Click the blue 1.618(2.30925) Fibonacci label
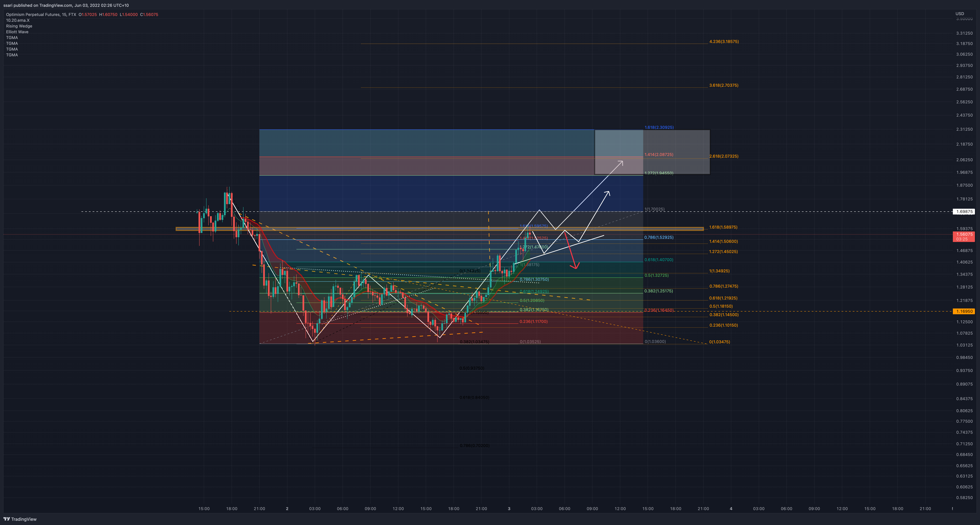 pyautogui.click(x=659, y=127)
